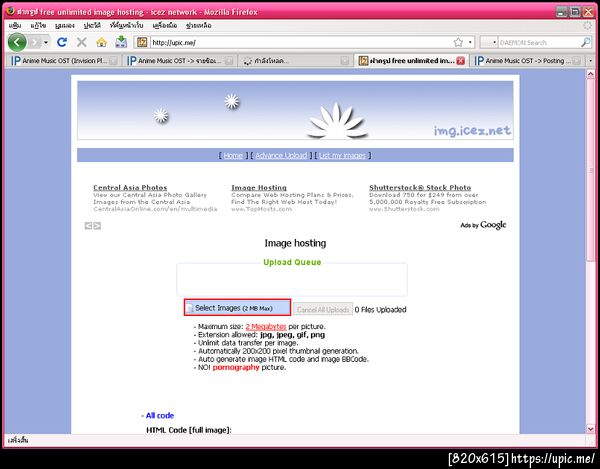
Task: Open the list all tabs dropdown
Action: (590, 61)
